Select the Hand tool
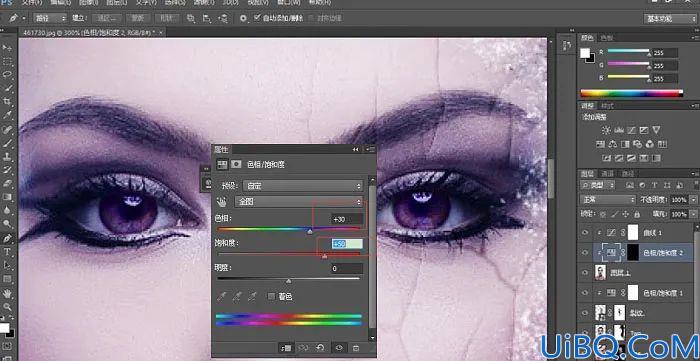 click(x=7, y=293)
